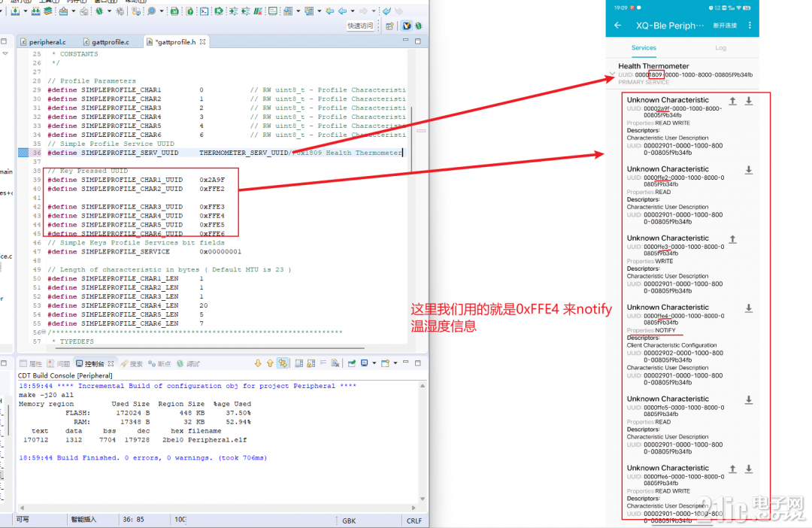Collapse the Health Thermometer service chevron
The height and width of the screenshot is (528, 812).
tap(612, 74)
